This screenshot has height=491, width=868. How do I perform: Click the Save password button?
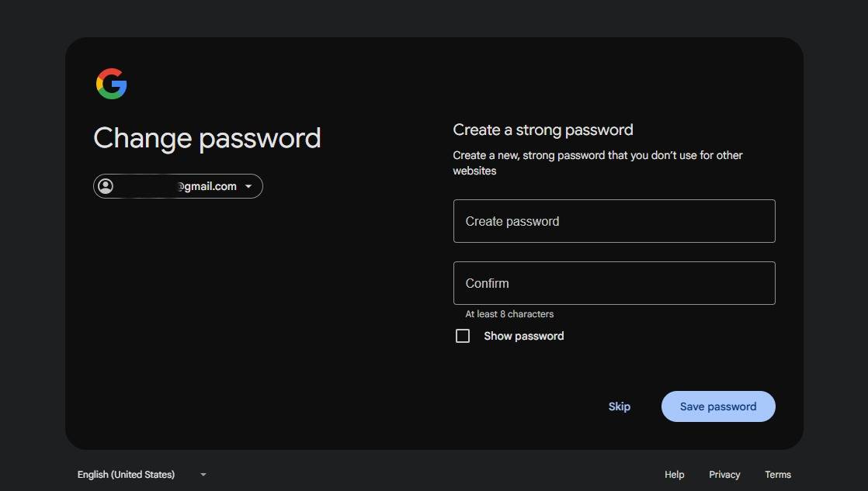[x=718, y=406]
